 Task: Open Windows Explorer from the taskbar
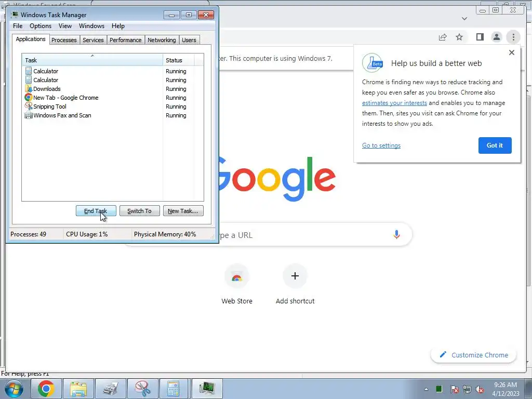tap(78, 389)
